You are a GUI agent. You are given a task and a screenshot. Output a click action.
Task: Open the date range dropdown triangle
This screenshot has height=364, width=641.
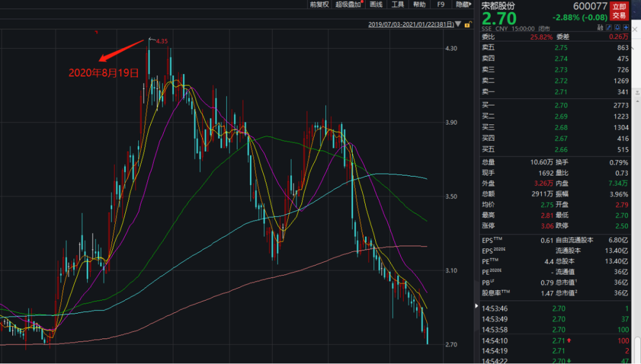(x=459, y=25)
